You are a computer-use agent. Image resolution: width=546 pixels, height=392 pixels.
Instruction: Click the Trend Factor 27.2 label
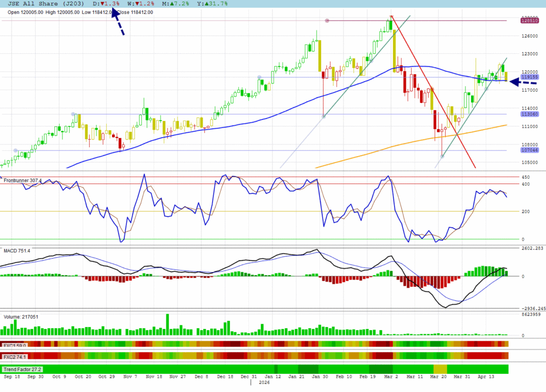pos(22,369)
